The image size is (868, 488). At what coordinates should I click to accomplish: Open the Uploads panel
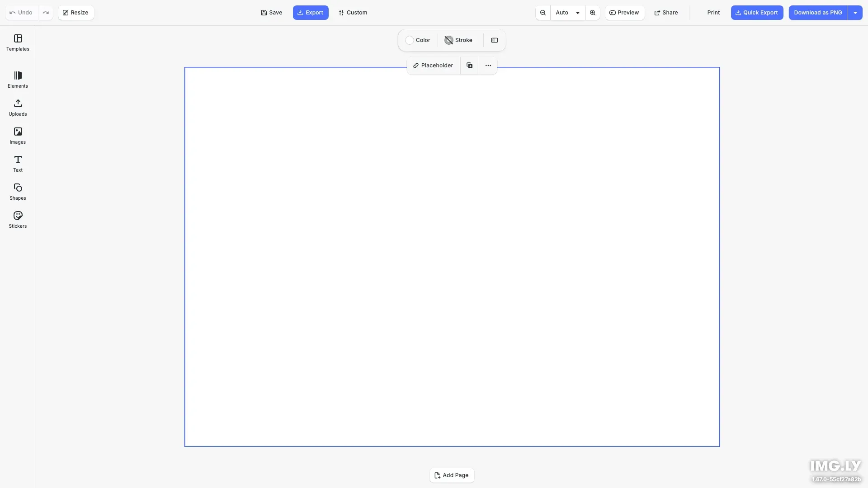point(18,108)
